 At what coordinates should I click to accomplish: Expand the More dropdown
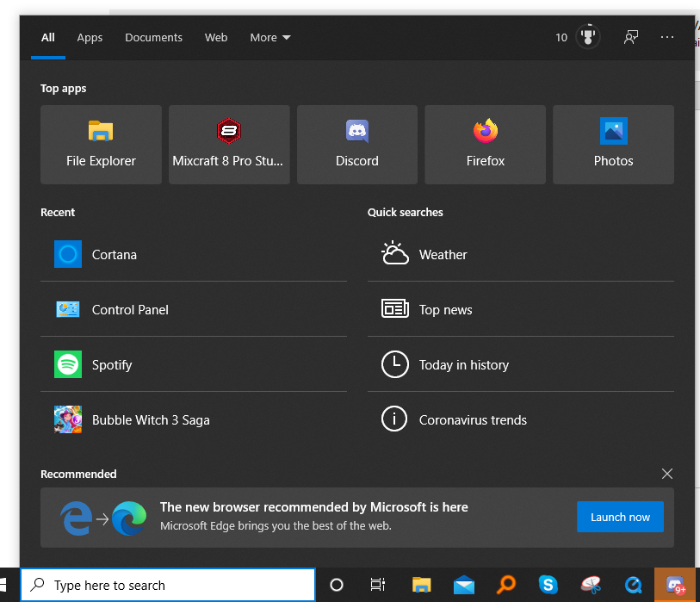(x=270, y=38)
